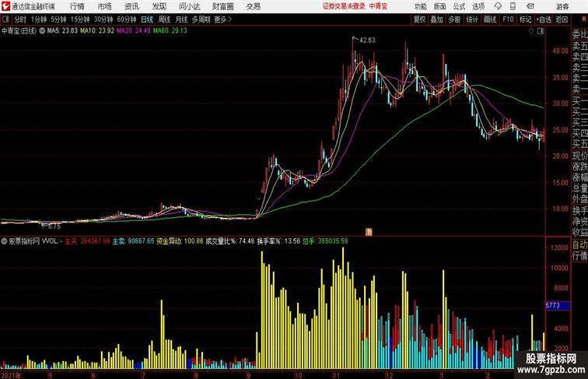Switch to the 60分钟 period tab
Viewport: 588px width, 379px height.
click(127, 19)
